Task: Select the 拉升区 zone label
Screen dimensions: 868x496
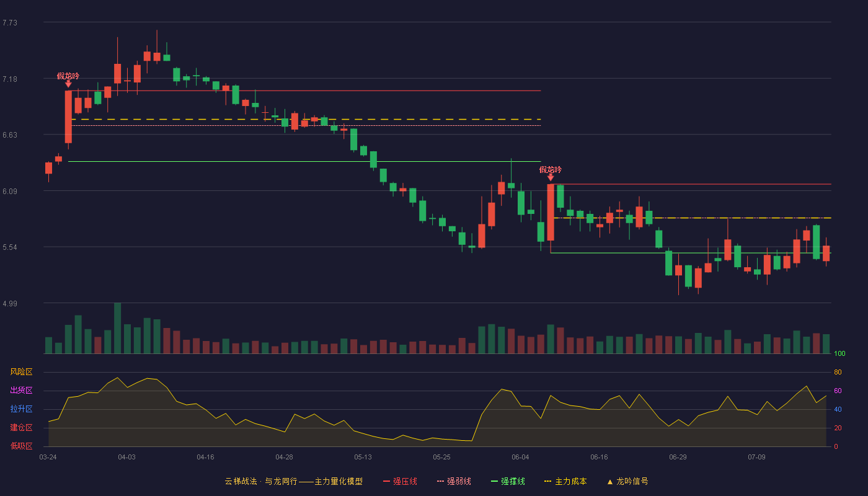Action: (x=21, y=409)
